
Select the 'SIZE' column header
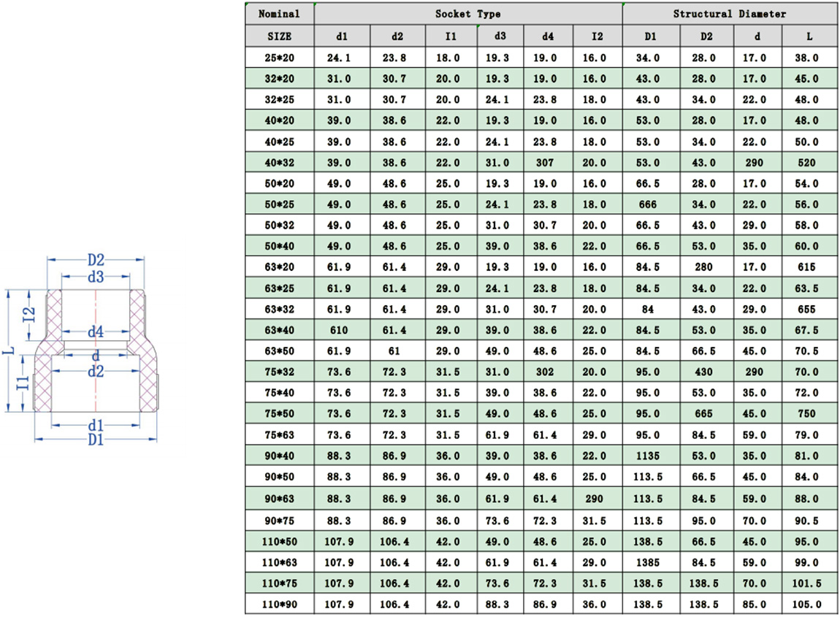pyautogui.click(x=279, y=36)
